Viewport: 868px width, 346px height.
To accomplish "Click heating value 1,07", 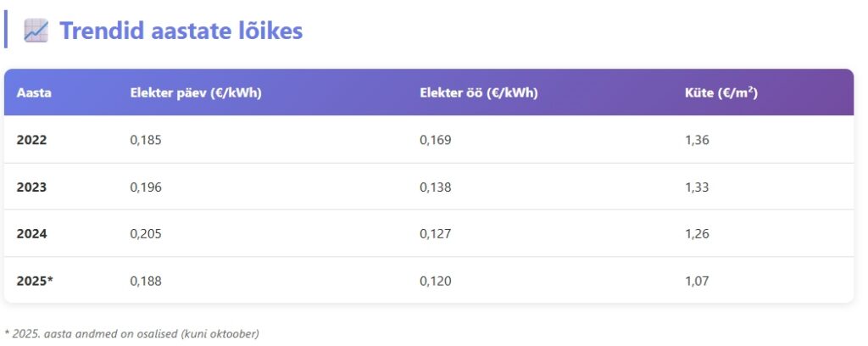I will click(696, 280).
